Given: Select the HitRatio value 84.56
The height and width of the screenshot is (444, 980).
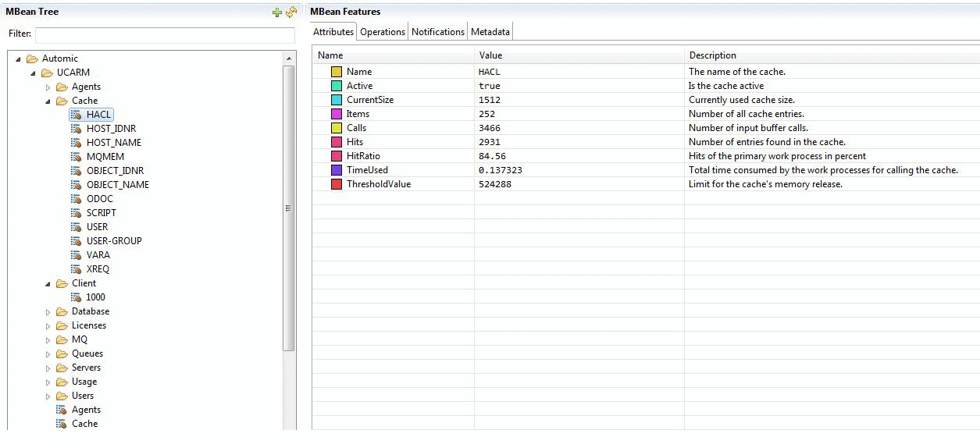Looking at the screenshot, I should click(492, 156).
